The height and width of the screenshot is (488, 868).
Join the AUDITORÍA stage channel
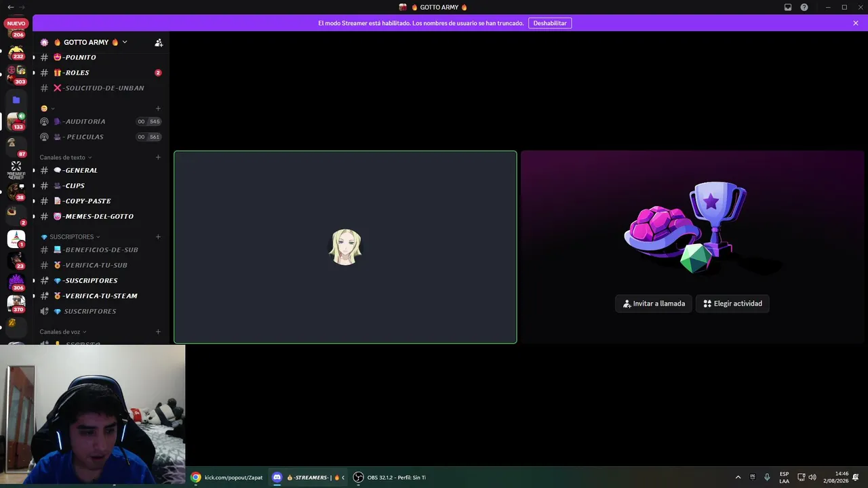pos(99,121)
